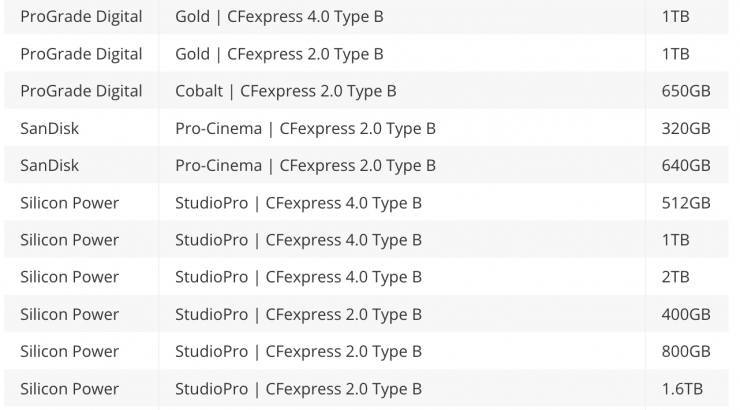The image size is (740, 410).
Task: Click the SanDisk brand cell in 320GB row
Action: tap(50, 128)
